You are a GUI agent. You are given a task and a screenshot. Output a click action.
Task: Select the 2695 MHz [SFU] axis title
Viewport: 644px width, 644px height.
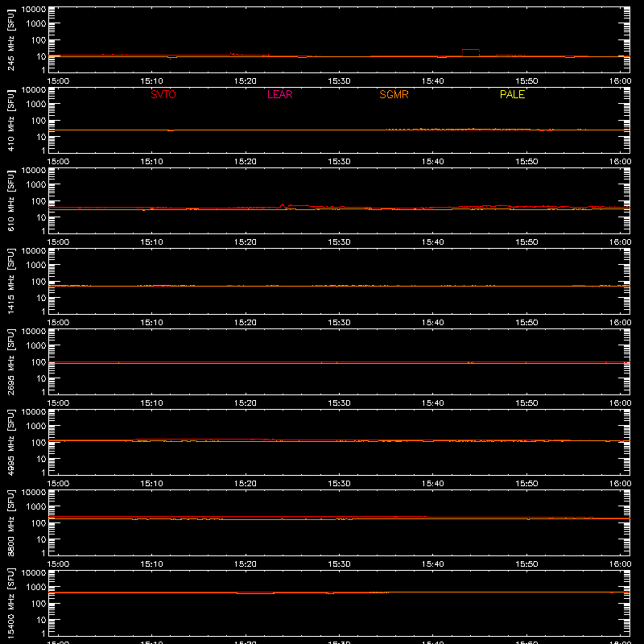click(x=10, y=361)
